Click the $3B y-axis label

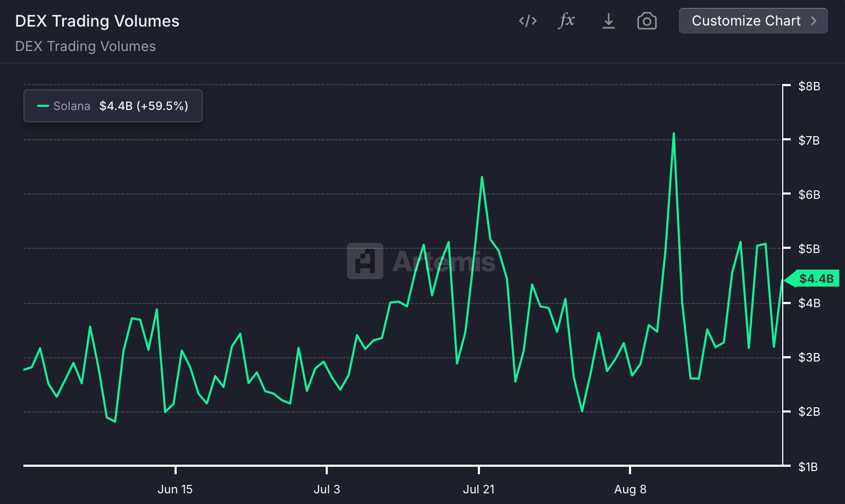click(x=809, y=357)
